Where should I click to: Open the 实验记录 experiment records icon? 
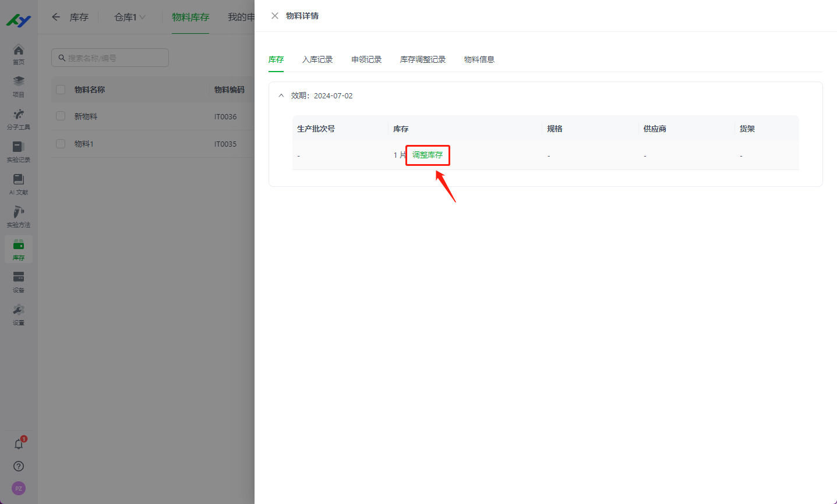18,150
